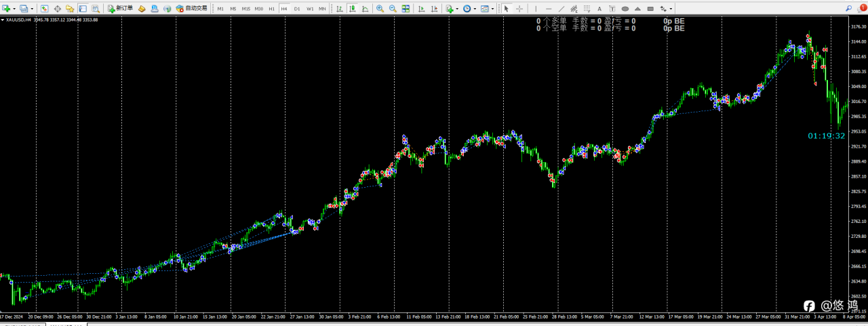
Task: Expand the arrows objects dropdown
Action: click(671, 9)
